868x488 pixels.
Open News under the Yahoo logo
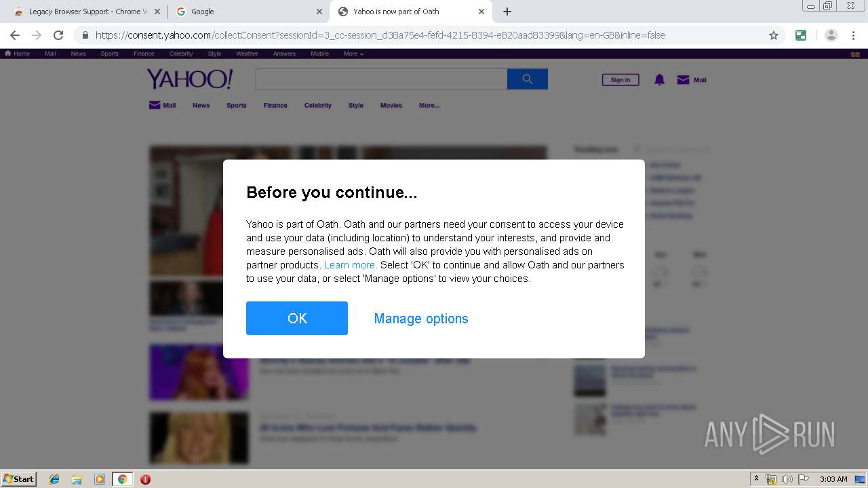tap(201, 105)
